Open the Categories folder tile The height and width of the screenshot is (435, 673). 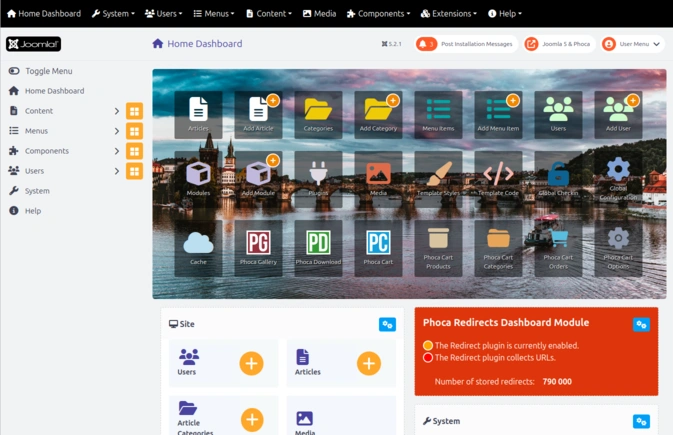click(318, 115)
